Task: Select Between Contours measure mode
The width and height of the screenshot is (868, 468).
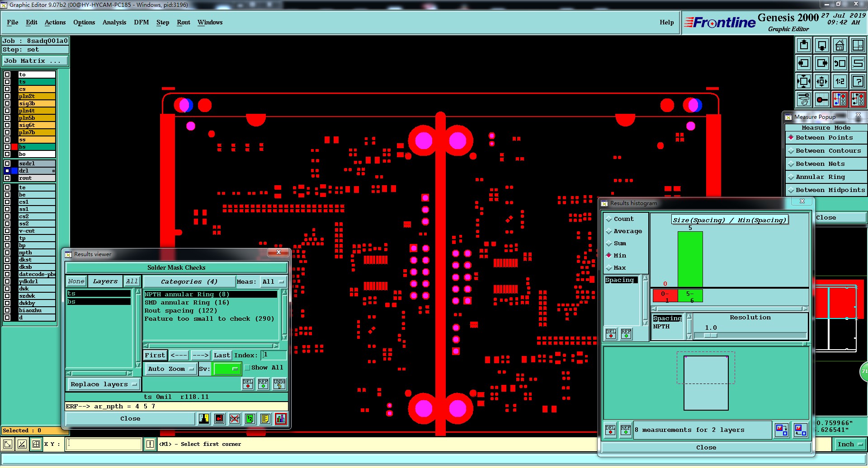Action: tap(826, 151)
